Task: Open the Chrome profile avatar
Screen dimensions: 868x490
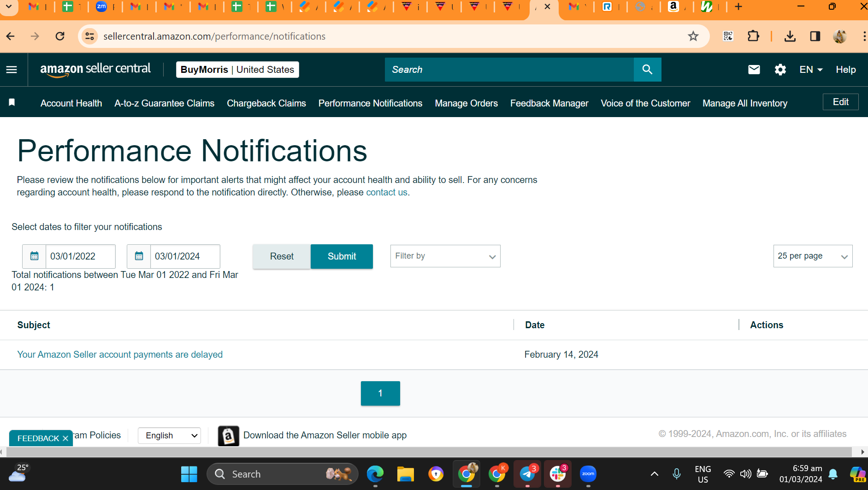Action: [840, 36]
